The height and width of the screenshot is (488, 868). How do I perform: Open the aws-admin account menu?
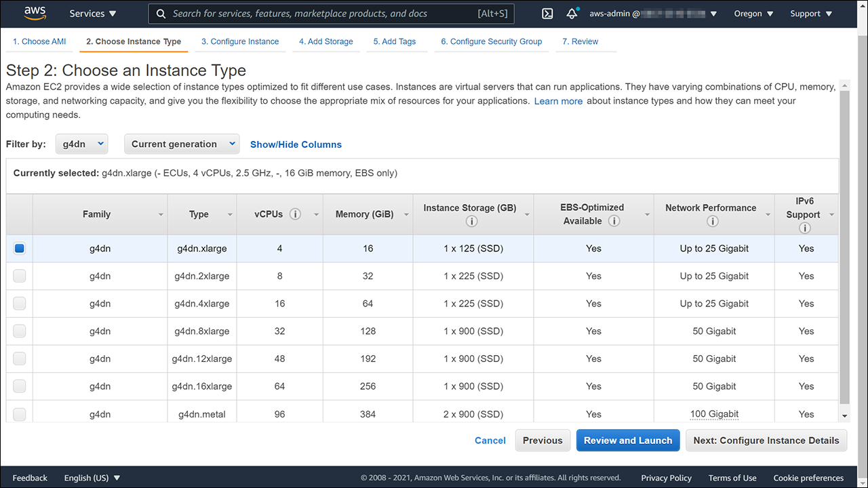[653, 14]
